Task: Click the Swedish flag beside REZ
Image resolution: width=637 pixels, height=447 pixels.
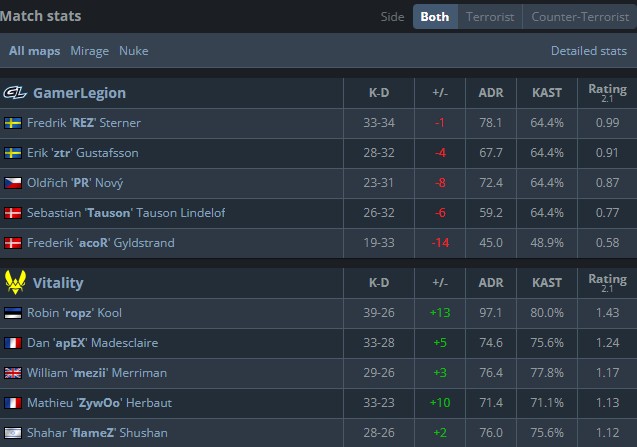Action: coord(13,123)
